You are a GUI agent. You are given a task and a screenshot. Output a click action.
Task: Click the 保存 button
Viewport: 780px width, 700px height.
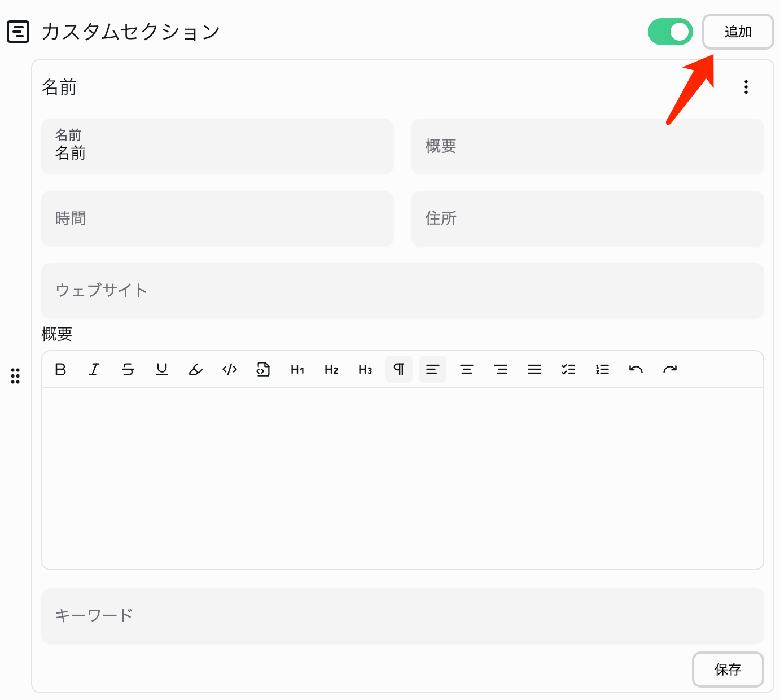point(728,670)
